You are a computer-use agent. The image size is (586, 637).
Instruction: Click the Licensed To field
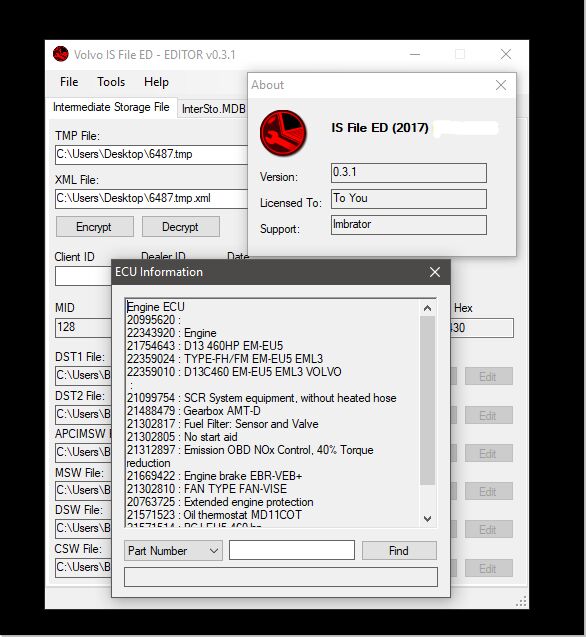tap(408, 199)
